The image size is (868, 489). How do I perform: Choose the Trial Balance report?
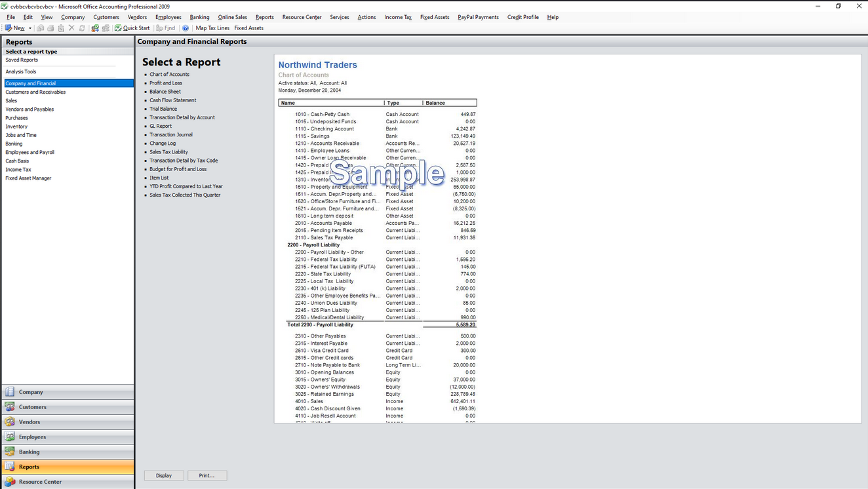click(163, 109)
